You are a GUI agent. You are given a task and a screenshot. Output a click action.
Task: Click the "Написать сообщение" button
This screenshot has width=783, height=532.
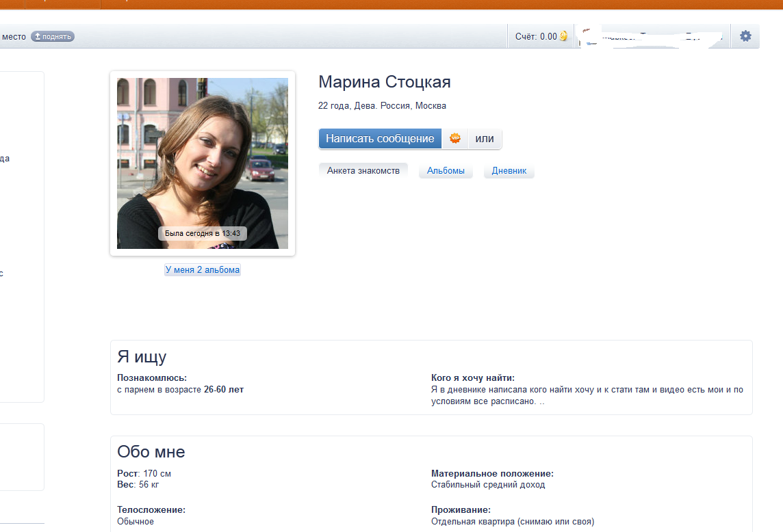(x=380, y=139)
